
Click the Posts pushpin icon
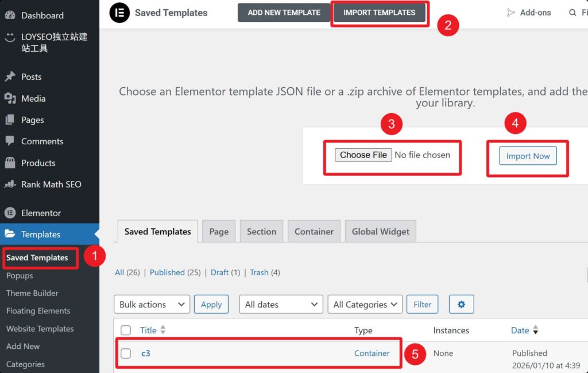10,76
